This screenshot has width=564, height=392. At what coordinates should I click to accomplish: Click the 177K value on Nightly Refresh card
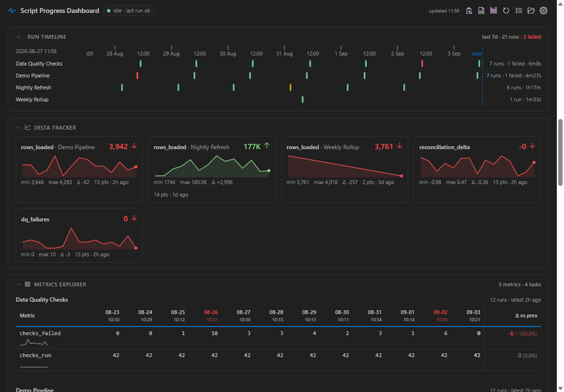[x=252, y=147]
